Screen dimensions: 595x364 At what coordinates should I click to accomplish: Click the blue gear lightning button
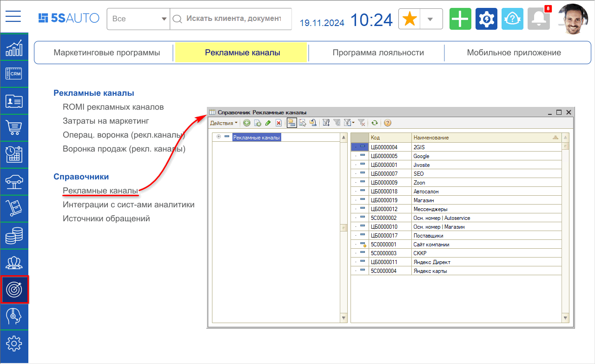pyautogui.click(x=486, y=19)
